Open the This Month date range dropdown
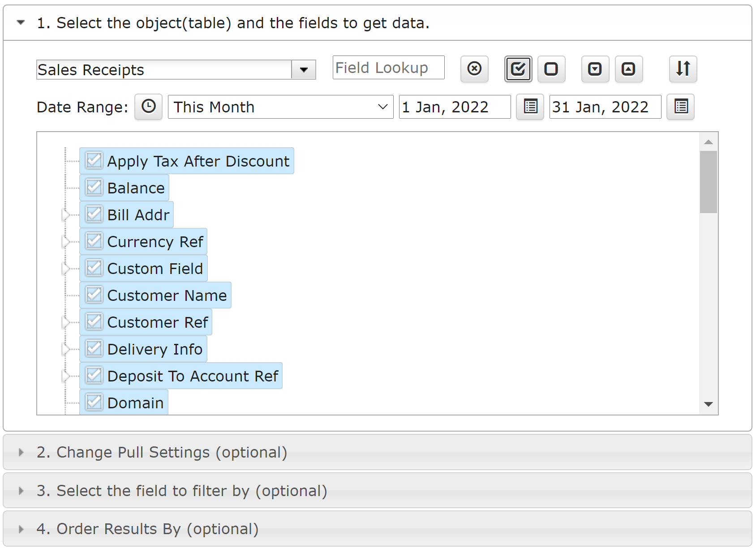The width and height of the screenshot is (756, 548). tap(280, 107)
